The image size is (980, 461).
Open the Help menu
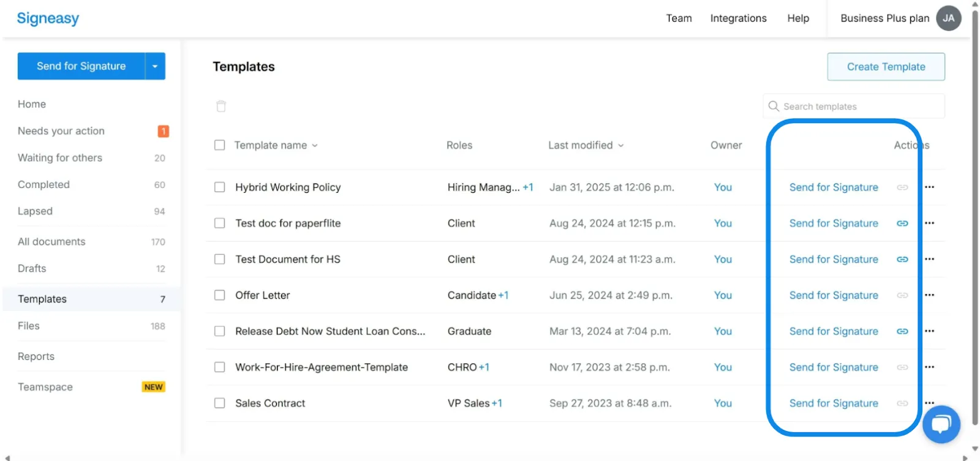coord(798,18)
